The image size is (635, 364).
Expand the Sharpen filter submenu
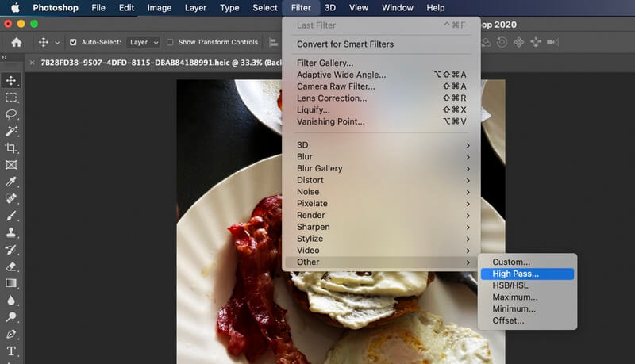[313, 227]
